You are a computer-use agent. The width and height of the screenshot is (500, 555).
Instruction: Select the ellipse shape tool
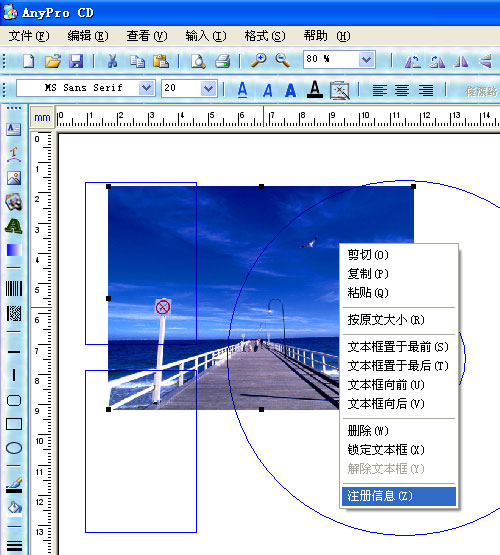point(14,448)
